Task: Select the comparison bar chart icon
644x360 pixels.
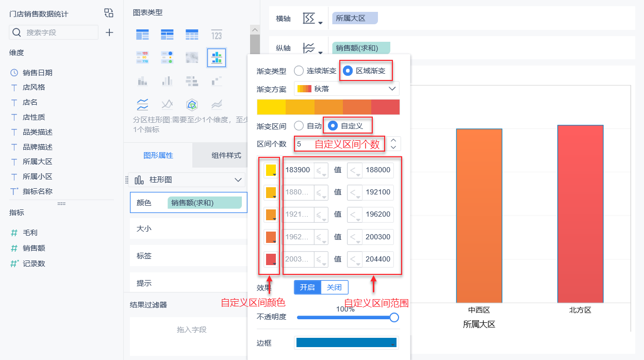Action: pyautogui.click(x=192, y=81)
